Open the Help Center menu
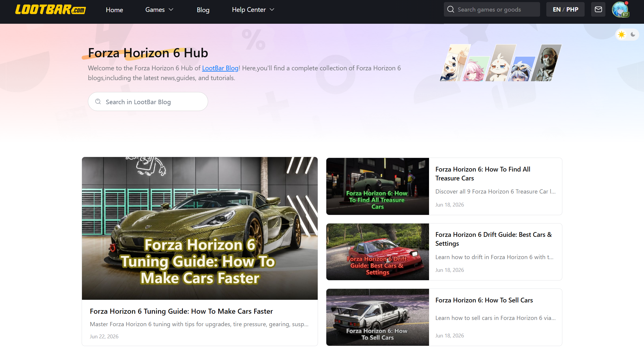This screenshot has height=352, width=644. tap(249, 10)
